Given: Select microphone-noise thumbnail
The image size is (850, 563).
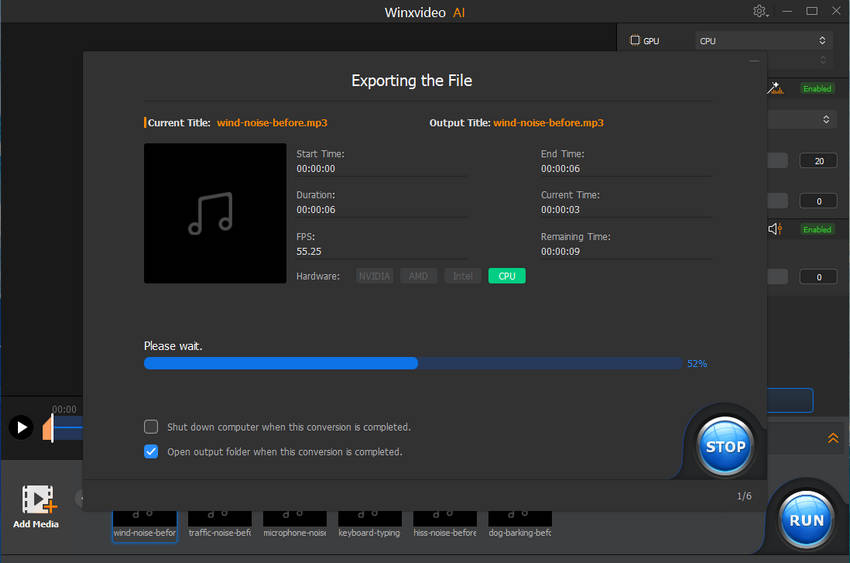Looking at the screenshot, I should (x=294, y=525).
